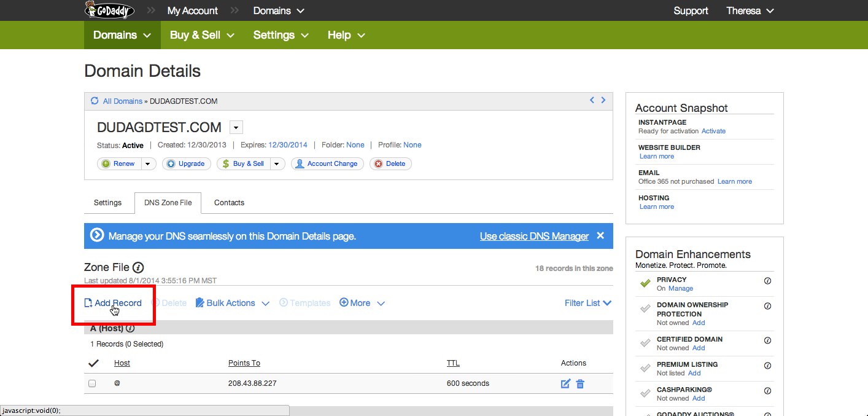Learn more about Website Builder
This screenshot has width=868, height=416.
coord(657,156)
